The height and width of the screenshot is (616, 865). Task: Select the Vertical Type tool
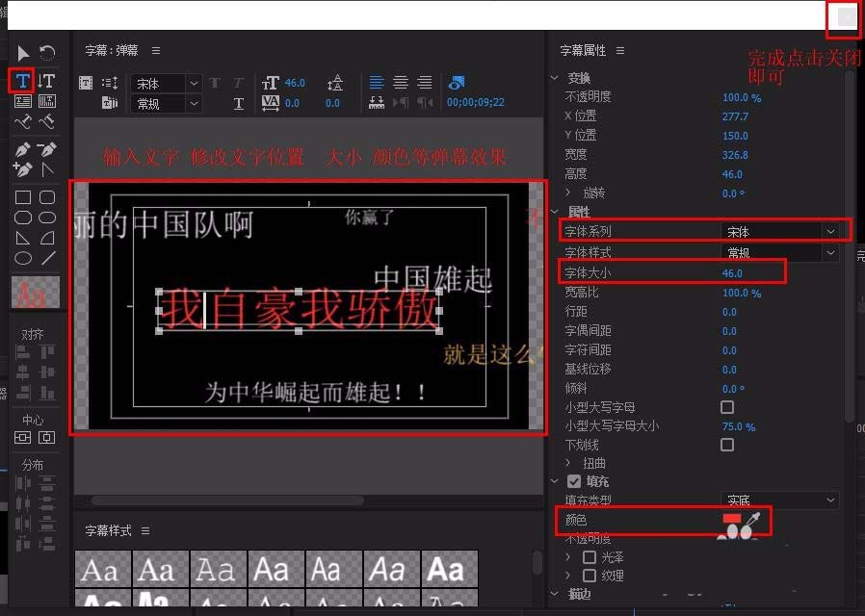pos(46,82)
